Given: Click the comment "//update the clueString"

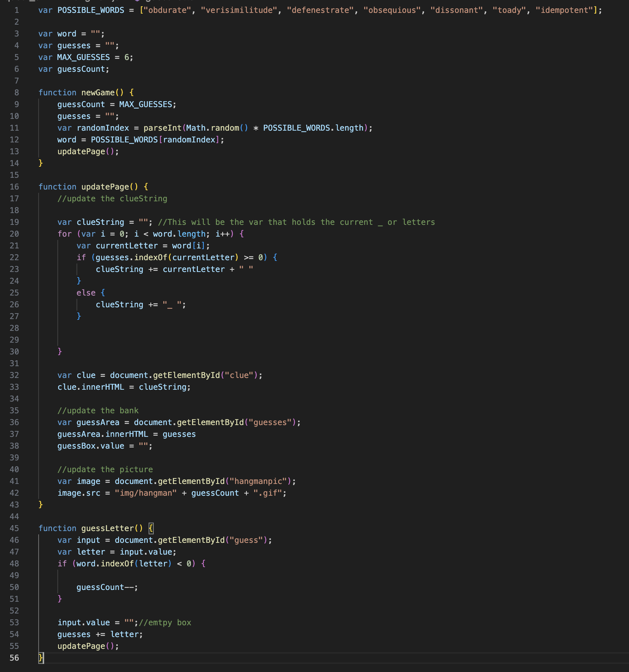Looking at the screenshot, I should click(x=112, y=198).
